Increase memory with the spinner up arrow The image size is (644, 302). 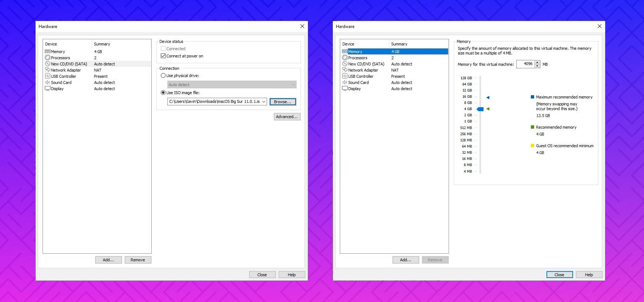[537, 63]
